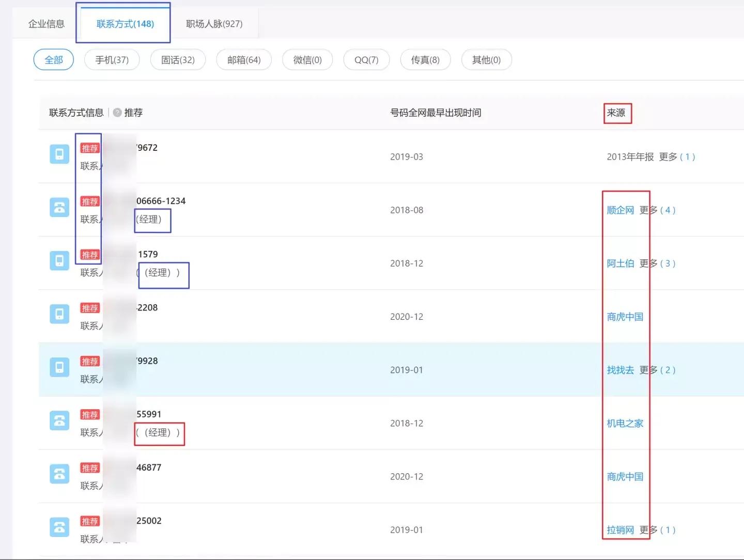Toggle the QQ(7) filter
Viewport: 744px width, 560px height.
366,59
